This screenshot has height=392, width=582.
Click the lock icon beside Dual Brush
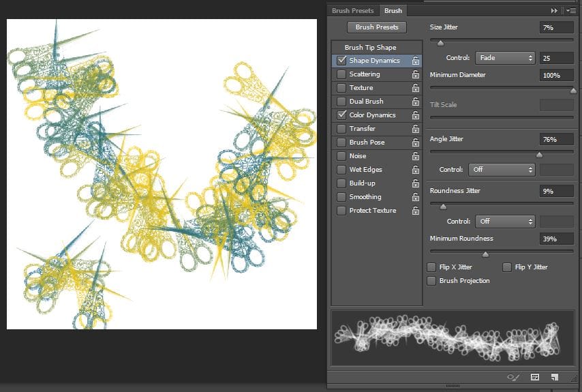(415, 102)
